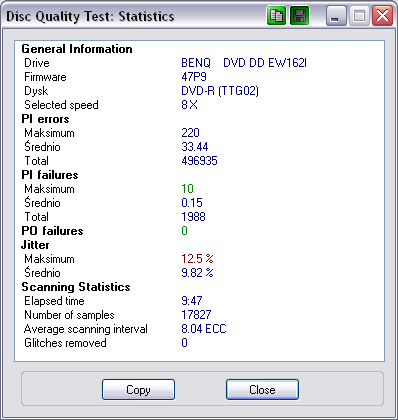Minimize the Disc Quality Test window
The image size is (398, 420).
pyautogui.click(x=336, y=16)
